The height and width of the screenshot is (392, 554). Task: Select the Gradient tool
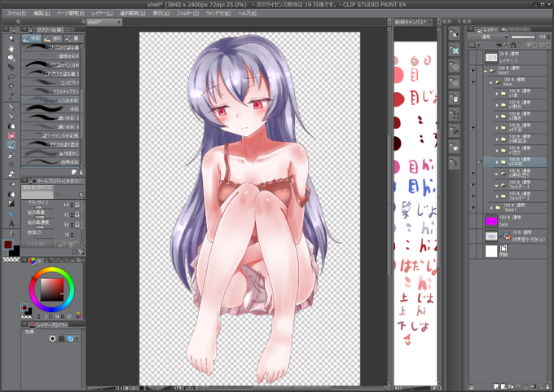(x=11, y=204)
